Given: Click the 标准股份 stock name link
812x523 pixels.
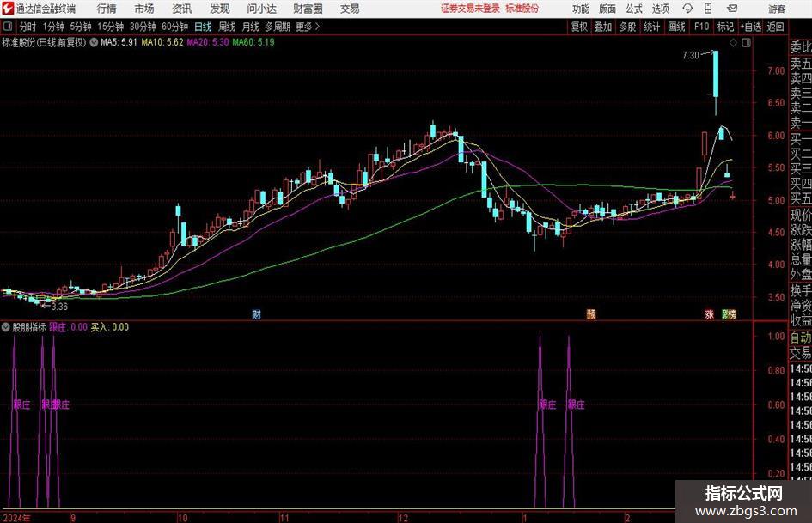Looking at the screenshot, I should coord(522,9).
